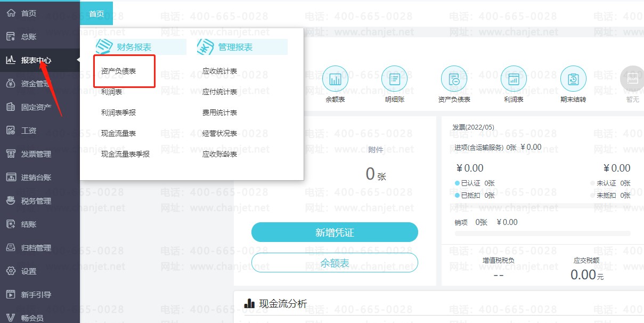Click the 现金流分析 bar chart icon
The image size is (644, 323).
pos(250,303)
